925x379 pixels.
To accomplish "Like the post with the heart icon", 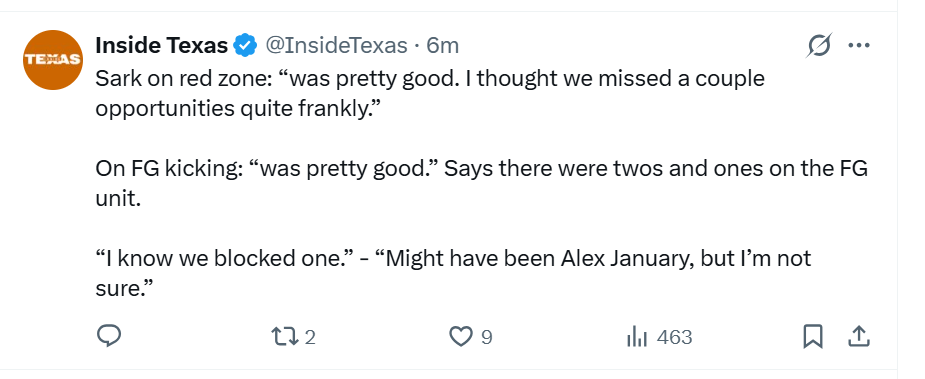I will [x=461, y=337].
